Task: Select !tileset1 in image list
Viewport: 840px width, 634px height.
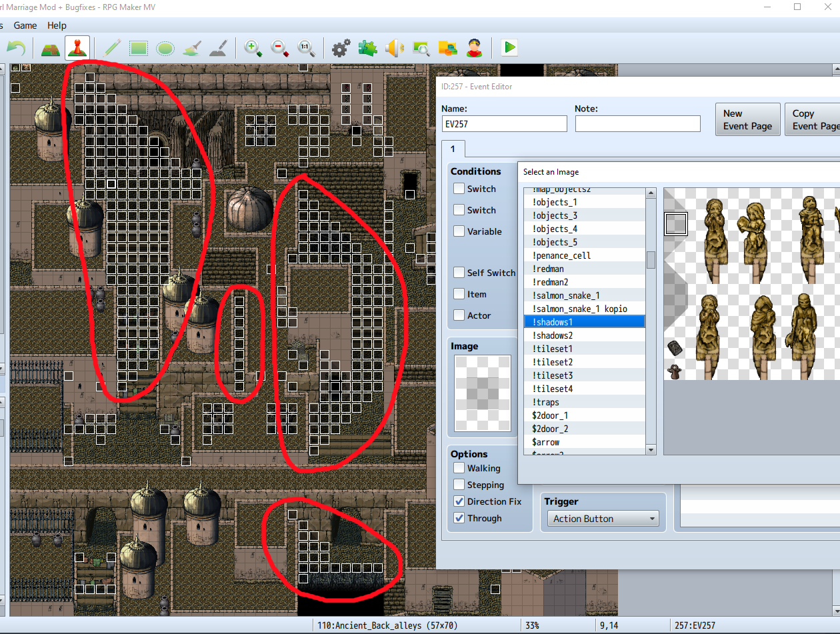Action: pos(585,349)
